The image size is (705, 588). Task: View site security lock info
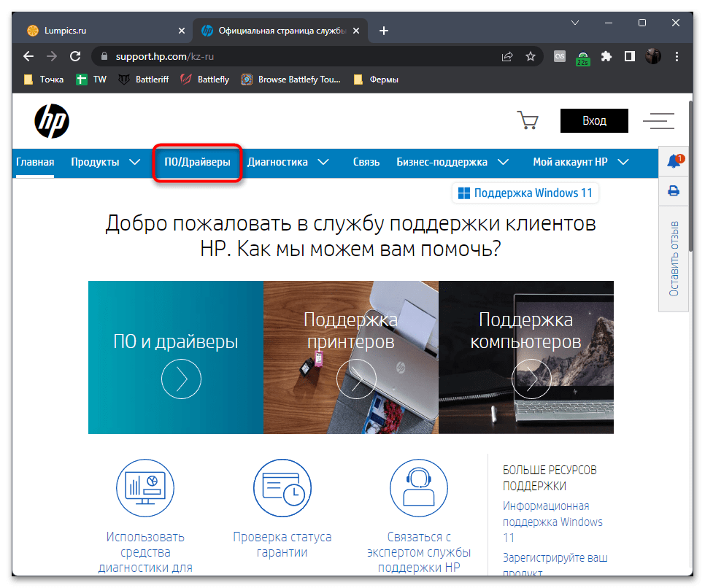[104, 56]
